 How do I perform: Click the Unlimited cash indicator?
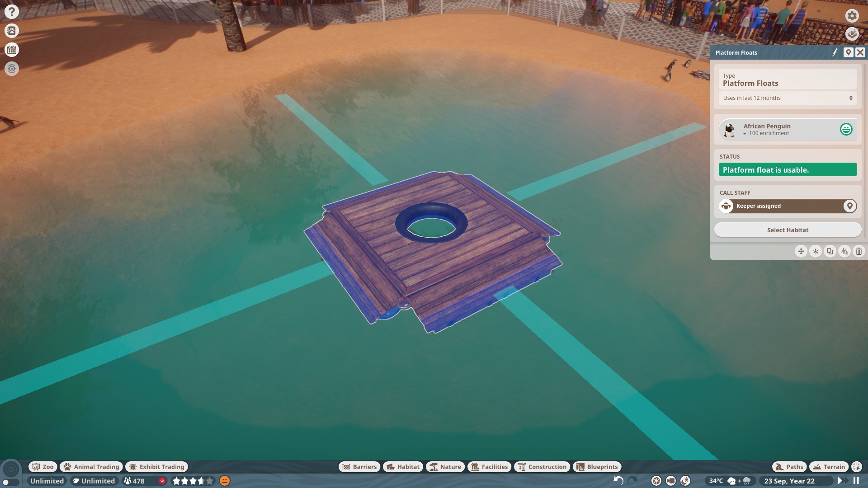(47, 481)
